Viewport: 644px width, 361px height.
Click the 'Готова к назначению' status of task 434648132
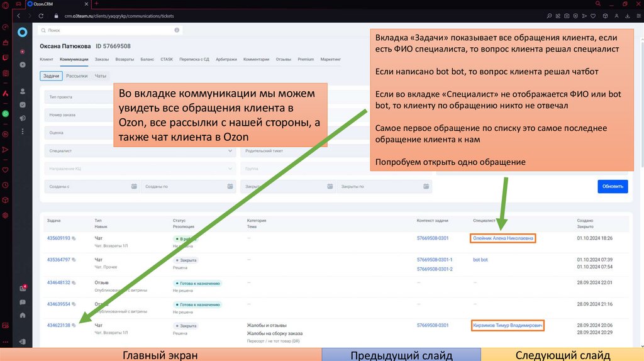(197, 284)
